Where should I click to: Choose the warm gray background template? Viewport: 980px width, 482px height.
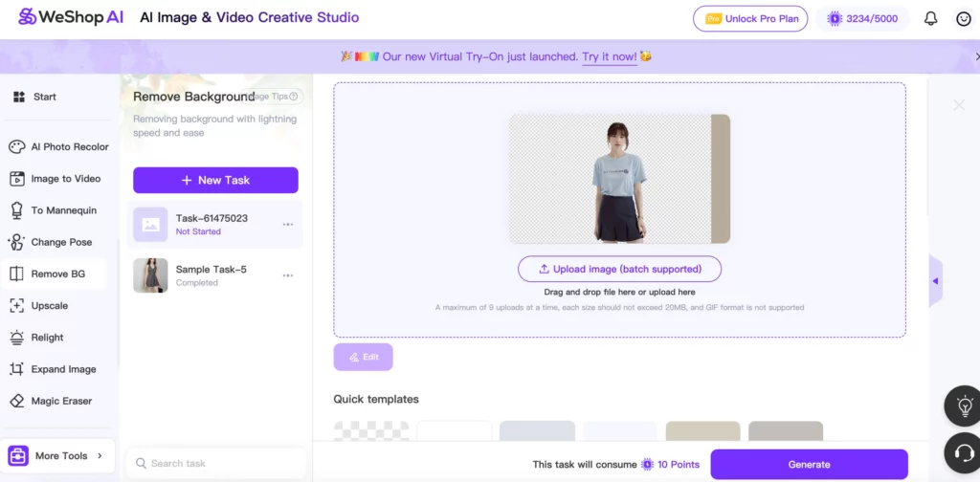(x=786, y=431)
